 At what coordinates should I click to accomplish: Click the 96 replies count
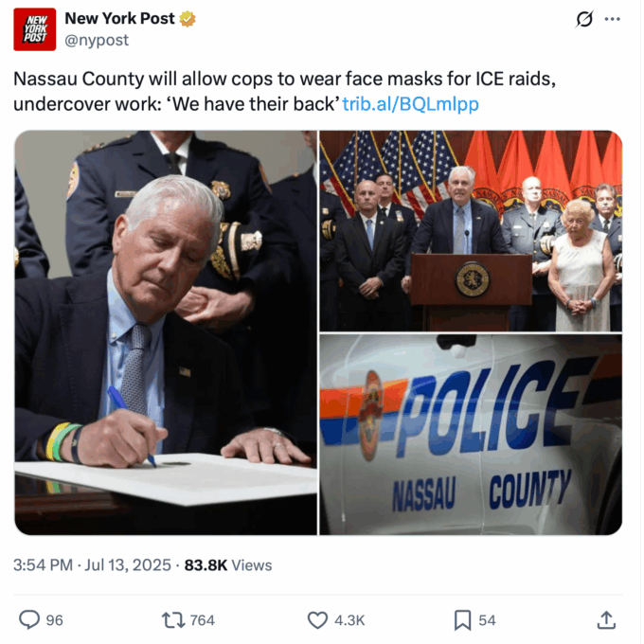click(x=54, y=620)
